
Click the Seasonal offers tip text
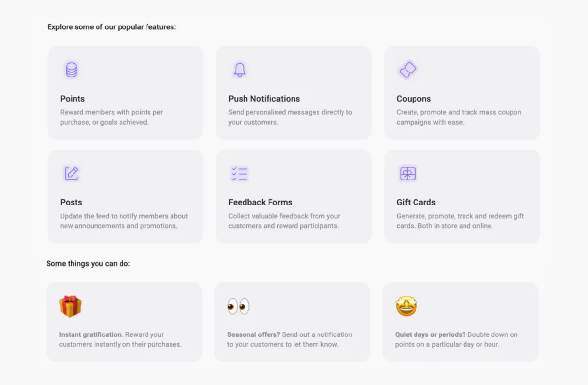[289, 339]
